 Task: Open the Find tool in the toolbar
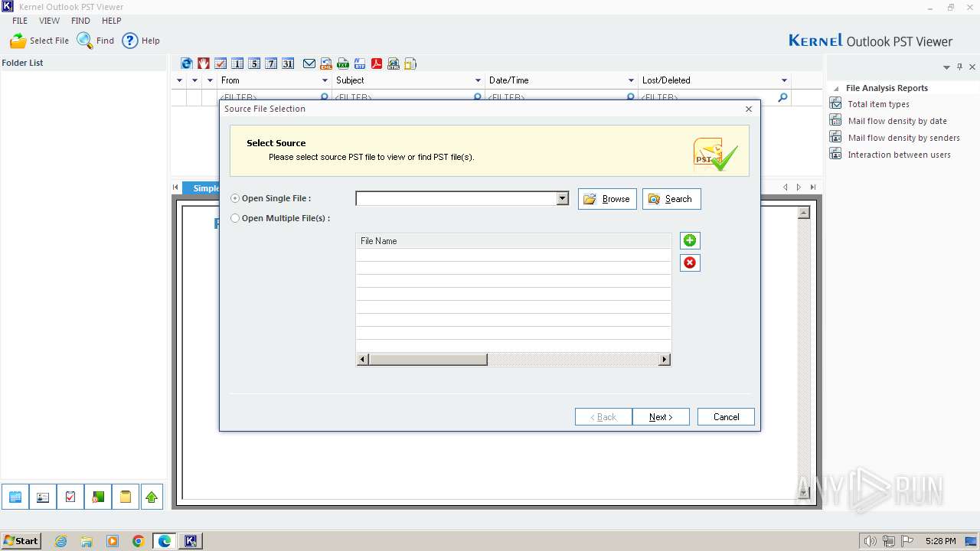tap(96, 41)
